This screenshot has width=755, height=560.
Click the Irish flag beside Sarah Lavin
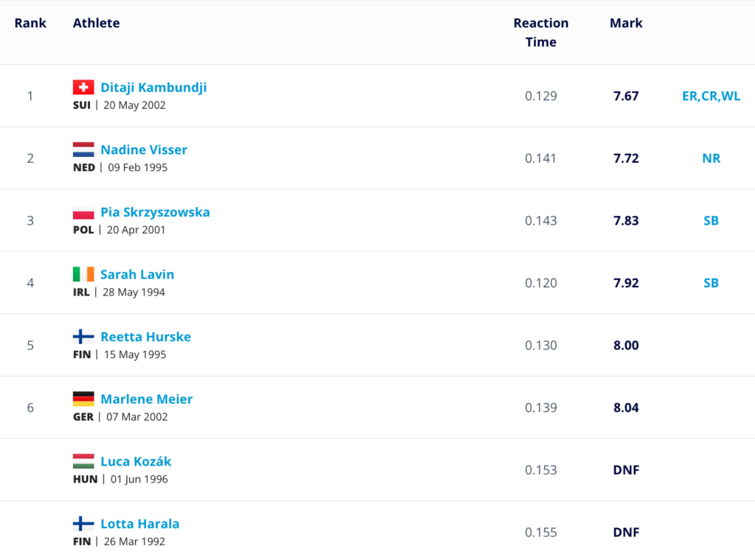[x=83, y=274]
